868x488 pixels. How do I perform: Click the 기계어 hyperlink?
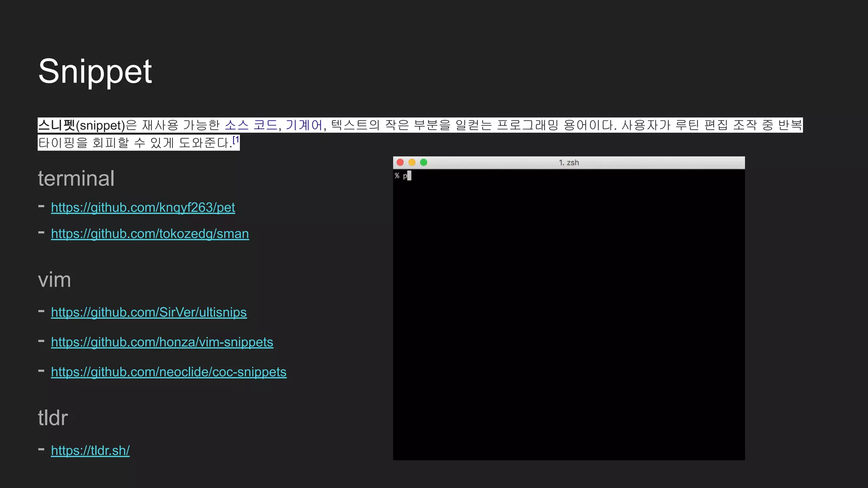[304, 125]
